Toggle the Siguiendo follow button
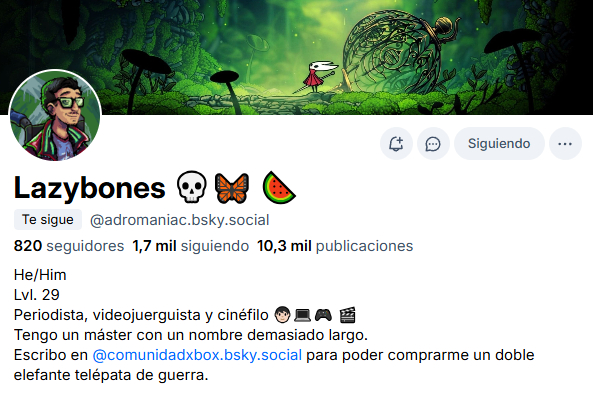This screenshot has width=593, height=406. pos(499,144)
